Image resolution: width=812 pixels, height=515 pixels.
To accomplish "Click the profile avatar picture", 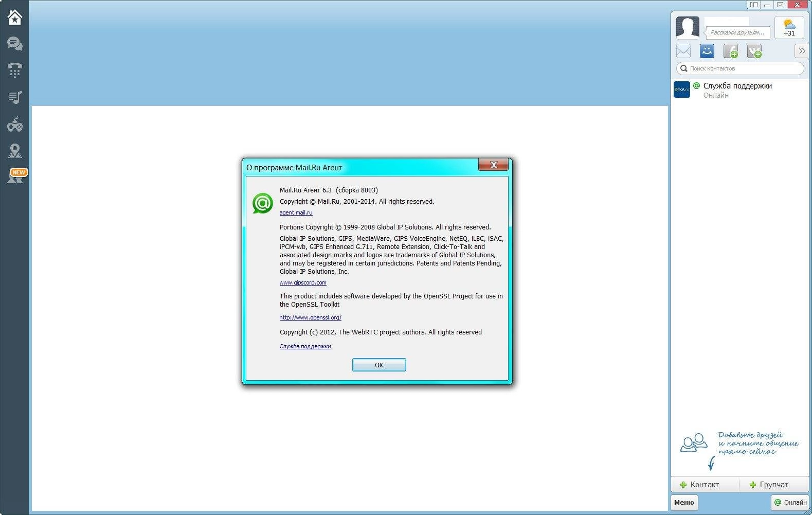I will [688, 27].
